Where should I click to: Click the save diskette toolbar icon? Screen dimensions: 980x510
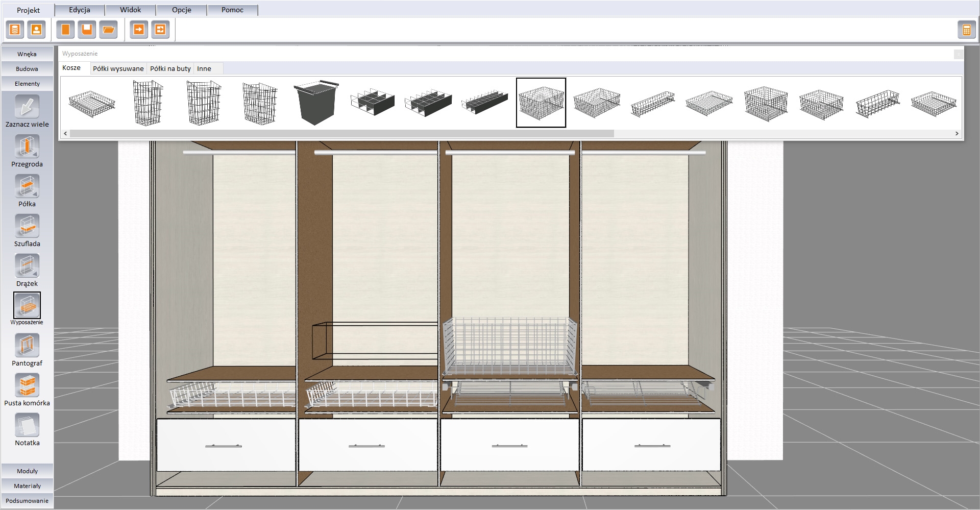point(87,30)
